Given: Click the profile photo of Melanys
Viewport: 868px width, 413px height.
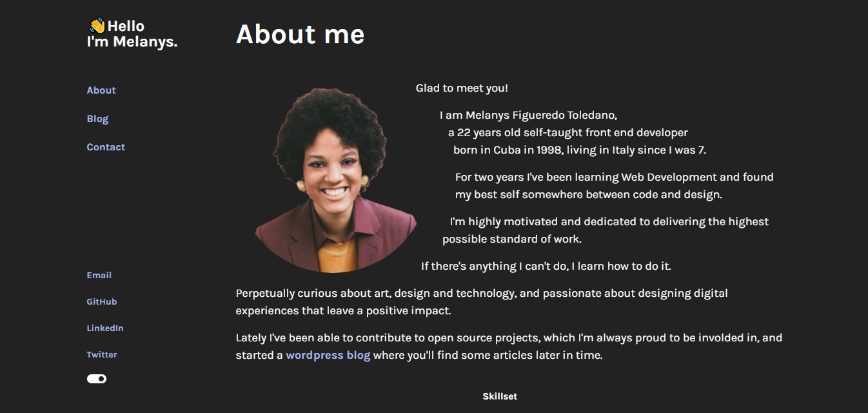Looking at the screenshot, I should (x=335, y=177).
